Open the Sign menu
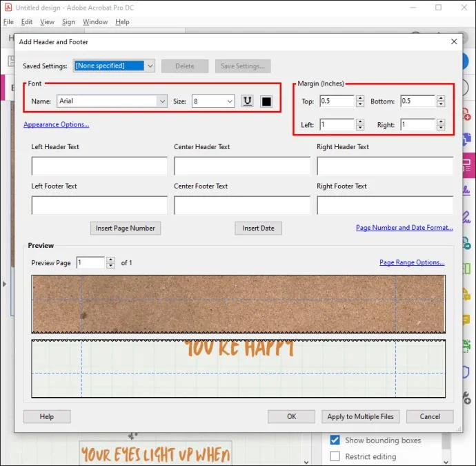476x466 pixels. click(x=68, y=22)
